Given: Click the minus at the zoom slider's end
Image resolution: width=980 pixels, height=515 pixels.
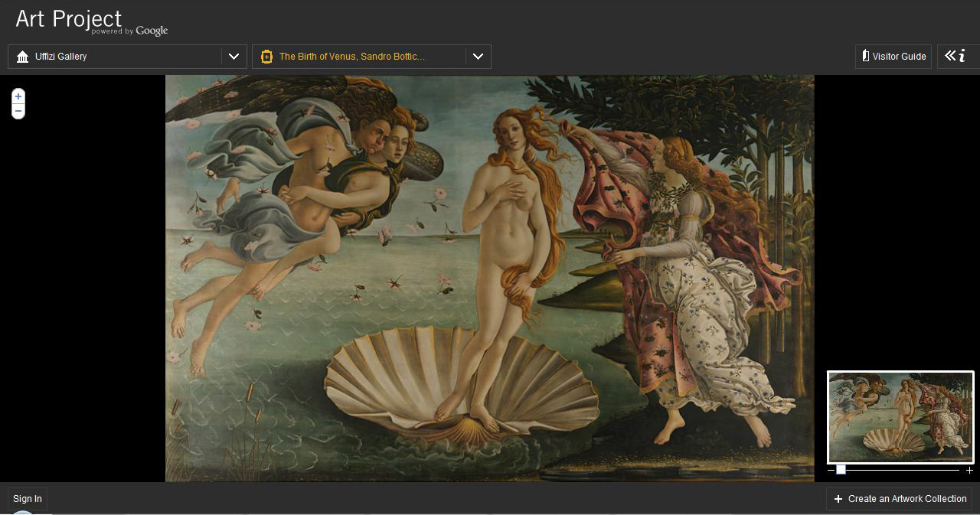Looking at the screenshot, I should [x=831, y=470].
